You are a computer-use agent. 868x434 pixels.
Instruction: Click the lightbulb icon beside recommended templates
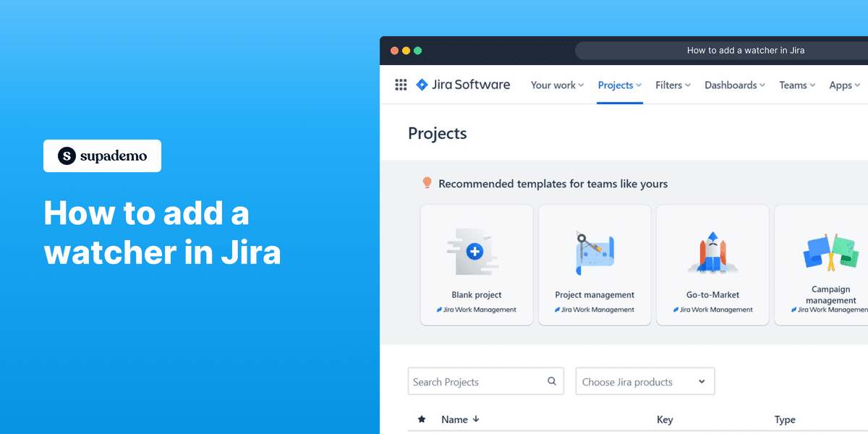tap(427, 183)
